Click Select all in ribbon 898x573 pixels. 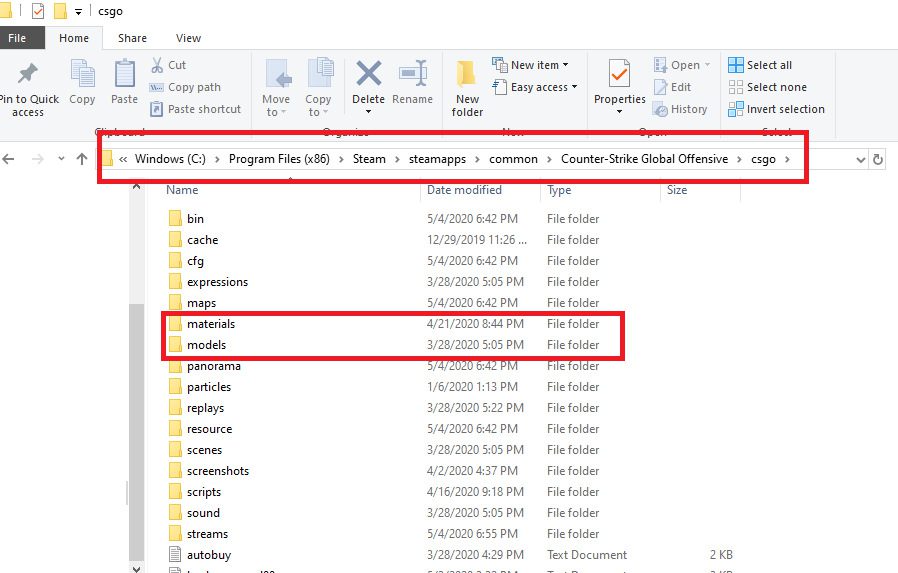(761, 65)
